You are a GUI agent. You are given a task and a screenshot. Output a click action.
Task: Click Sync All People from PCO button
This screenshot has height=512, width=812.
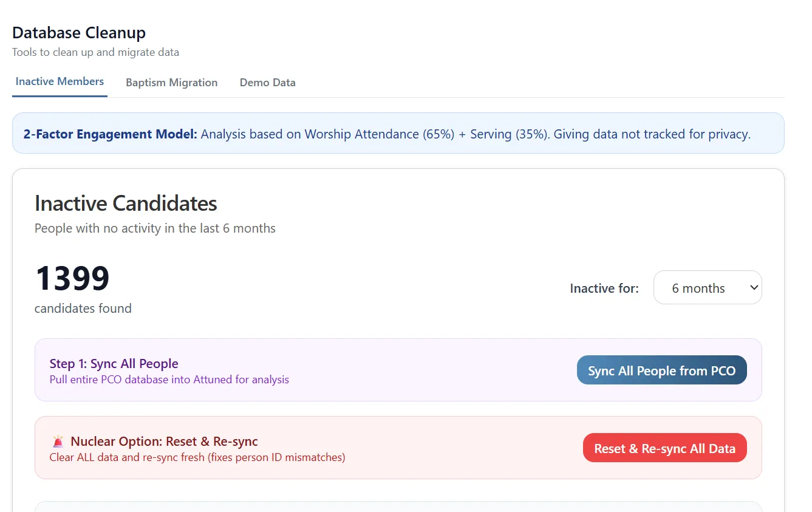(x=661, y=370)
